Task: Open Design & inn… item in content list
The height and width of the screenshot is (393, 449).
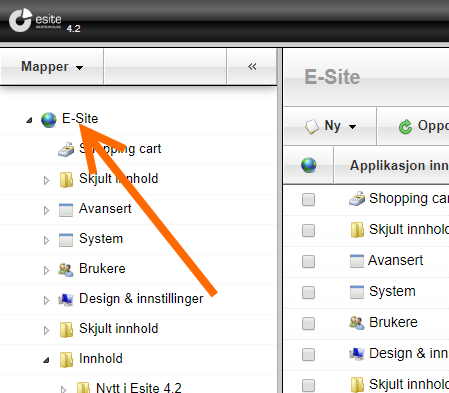Action: (408, 353)
